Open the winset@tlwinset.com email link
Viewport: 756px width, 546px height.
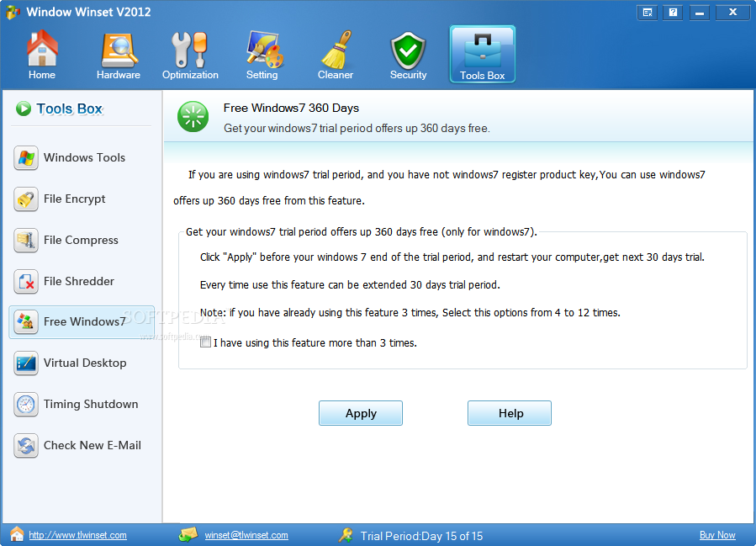246,535
